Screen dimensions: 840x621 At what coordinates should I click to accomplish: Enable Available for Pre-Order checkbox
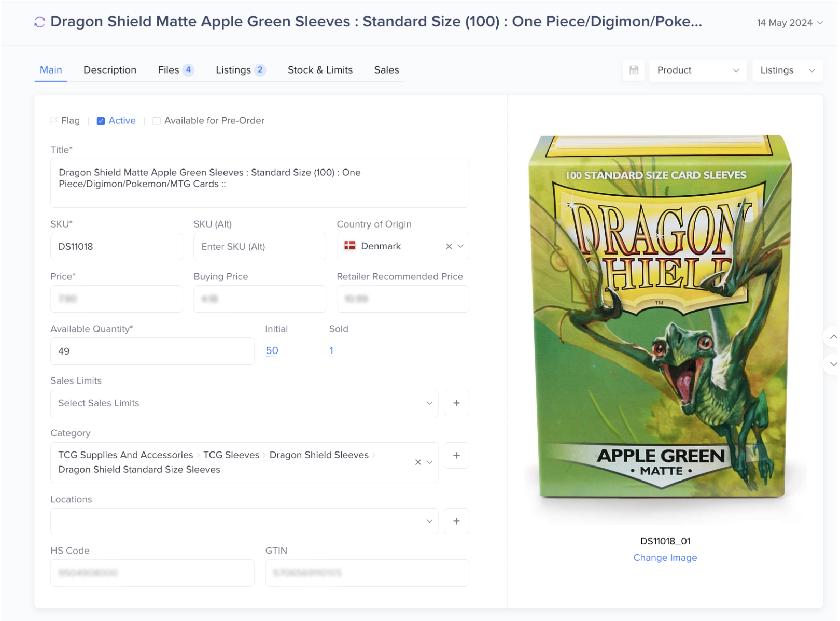point(156,121)
